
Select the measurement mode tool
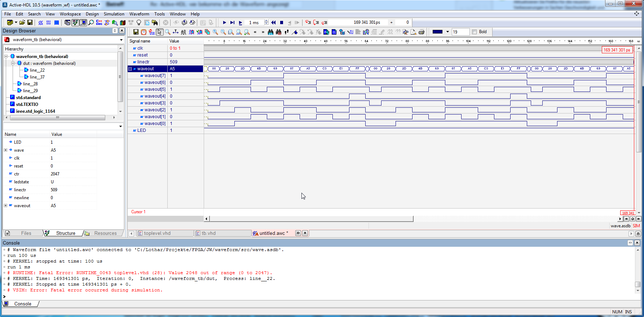pos(176,32)
